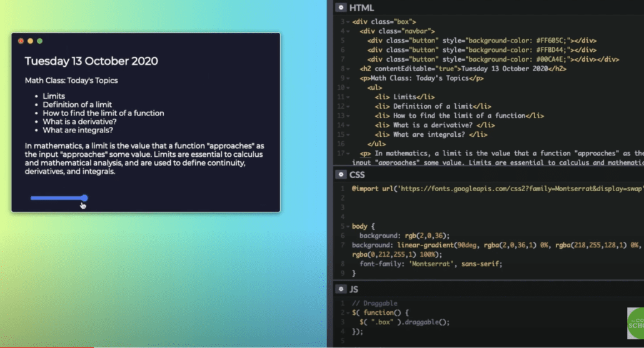Viewport: 644px width, 348px height.
Task: Click 'What is a derivative?' bullet in preview
Action: click(x=79, y=122)
